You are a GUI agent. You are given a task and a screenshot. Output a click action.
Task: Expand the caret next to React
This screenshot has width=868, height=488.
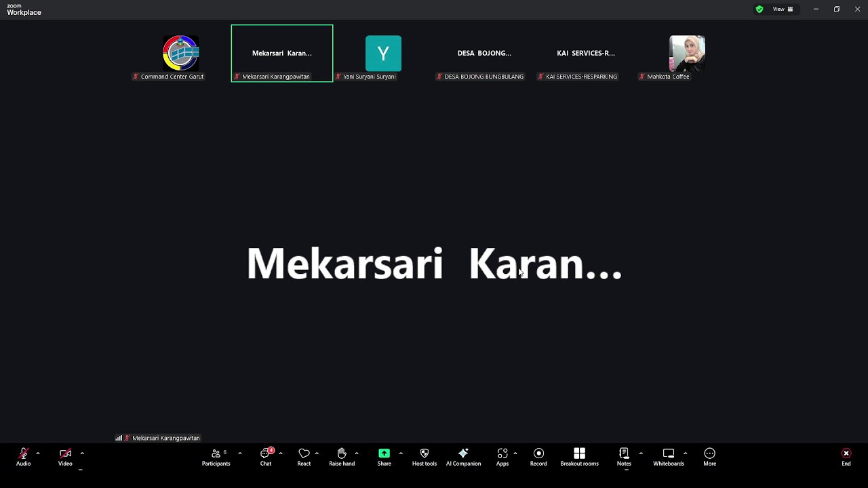(x=317, y=453)
